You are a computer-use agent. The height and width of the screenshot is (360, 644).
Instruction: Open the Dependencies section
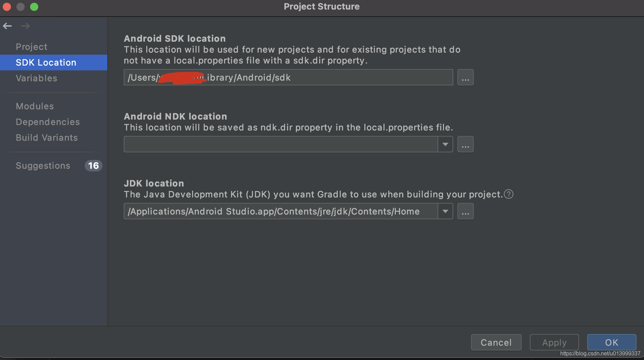pyautogui.click(x=48, y=122)
